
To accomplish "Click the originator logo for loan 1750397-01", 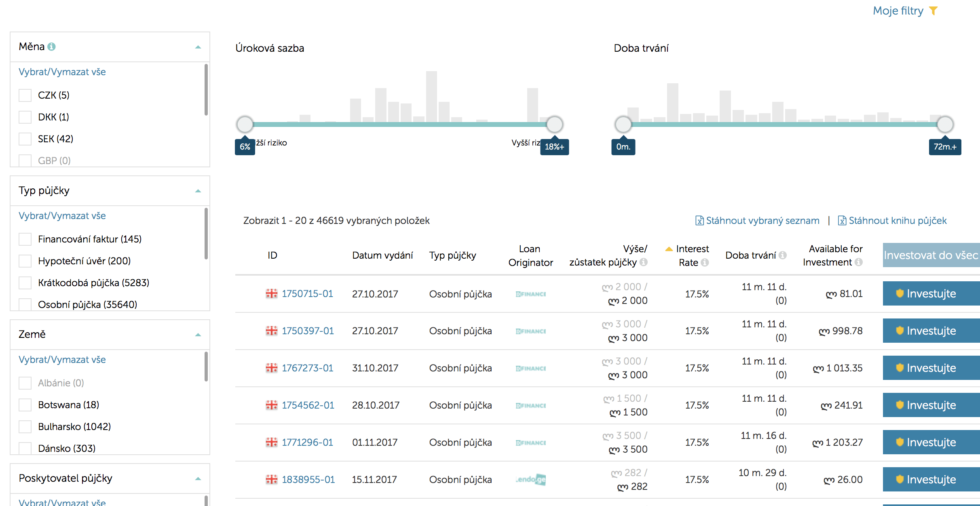I will tap(531, 331).
